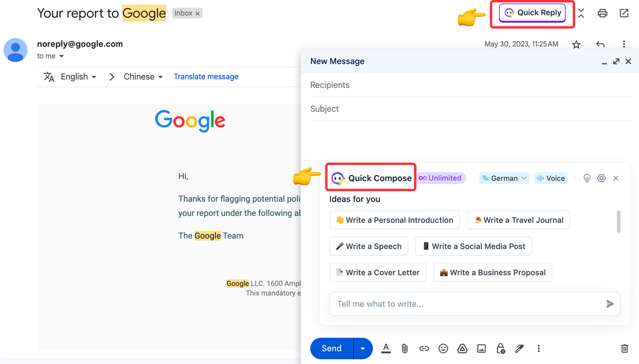The width and height of the screenshot is (639, 364).
Task: Open the Chinese target language dropdown
Action: pyautogui.click(x=143, y=77)
